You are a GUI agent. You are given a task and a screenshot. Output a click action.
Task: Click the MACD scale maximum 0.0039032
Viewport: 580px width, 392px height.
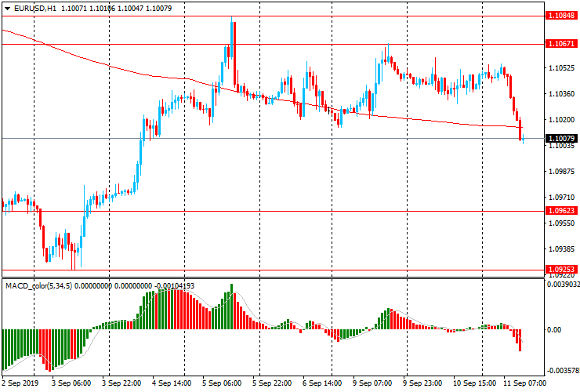tap(561, 286)
